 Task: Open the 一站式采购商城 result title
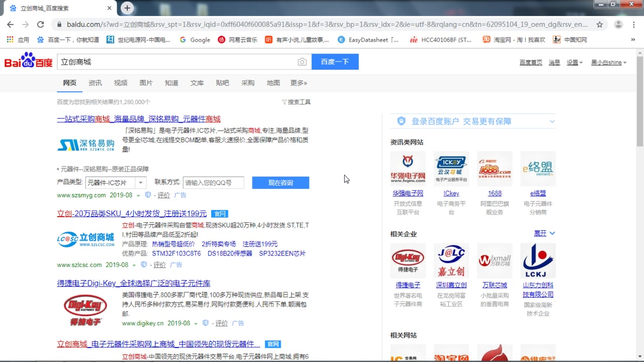pyautogui.click(x=139, y=119)
